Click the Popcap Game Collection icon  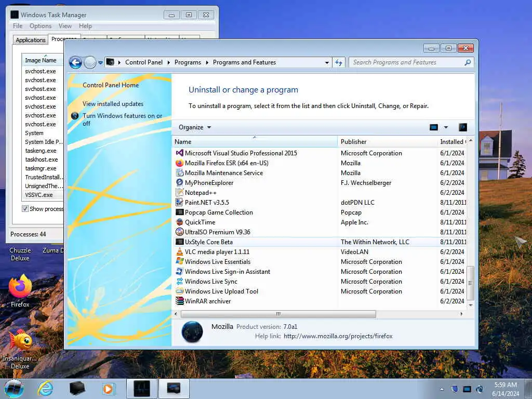[179, 212]
